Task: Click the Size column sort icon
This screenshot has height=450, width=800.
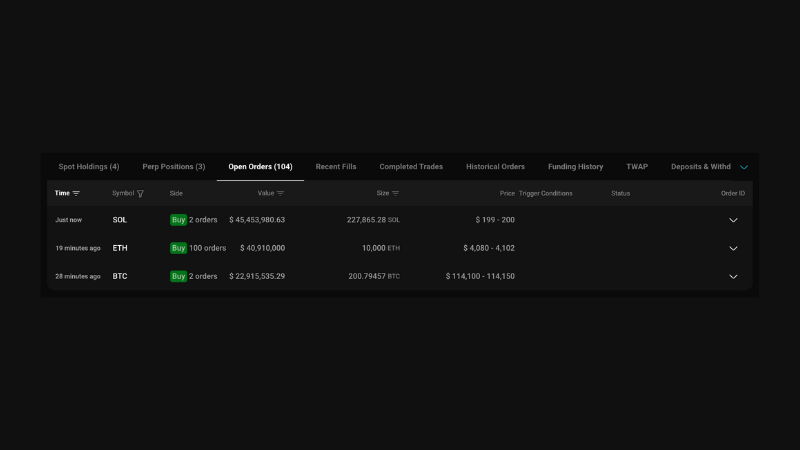Action: (x=395, y=193)
